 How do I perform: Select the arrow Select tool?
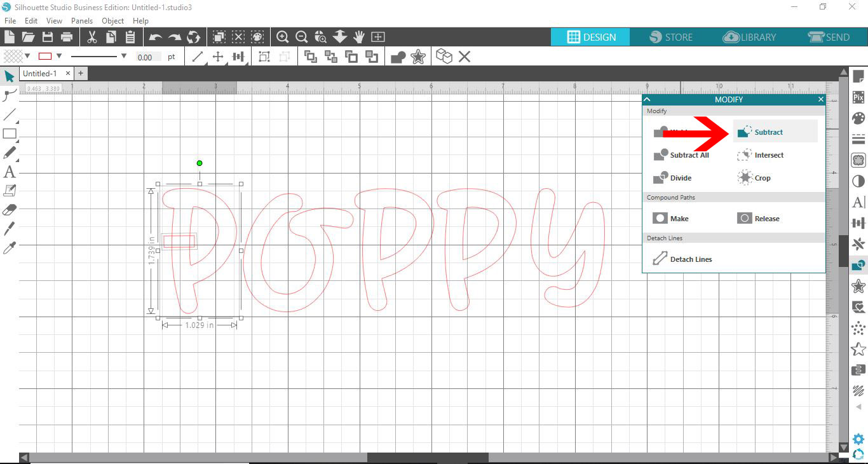tap(9, 76)
